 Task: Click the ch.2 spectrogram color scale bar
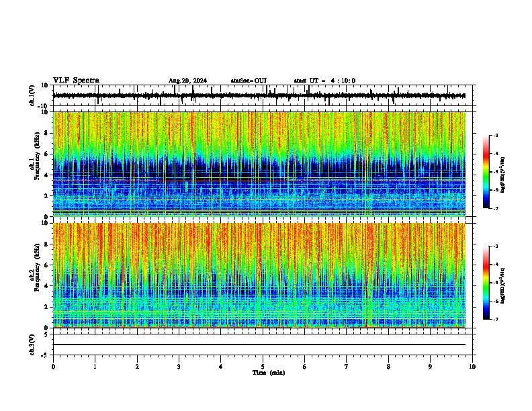pos(486,283)
